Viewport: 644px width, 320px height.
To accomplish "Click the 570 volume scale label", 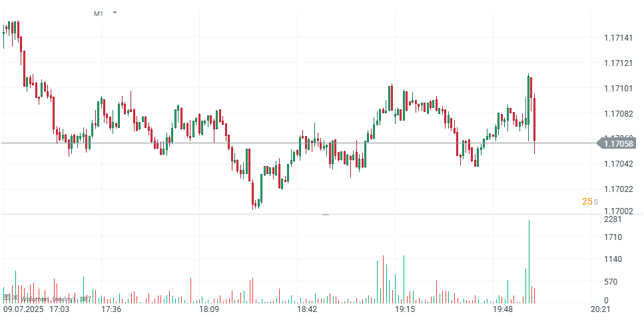I will tap(612, 282).
